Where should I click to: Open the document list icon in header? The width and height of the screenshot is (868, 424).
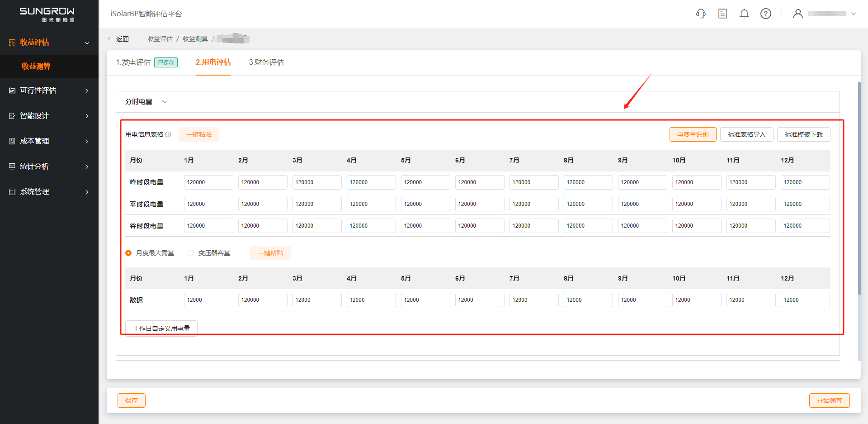[x=722, y=14]
